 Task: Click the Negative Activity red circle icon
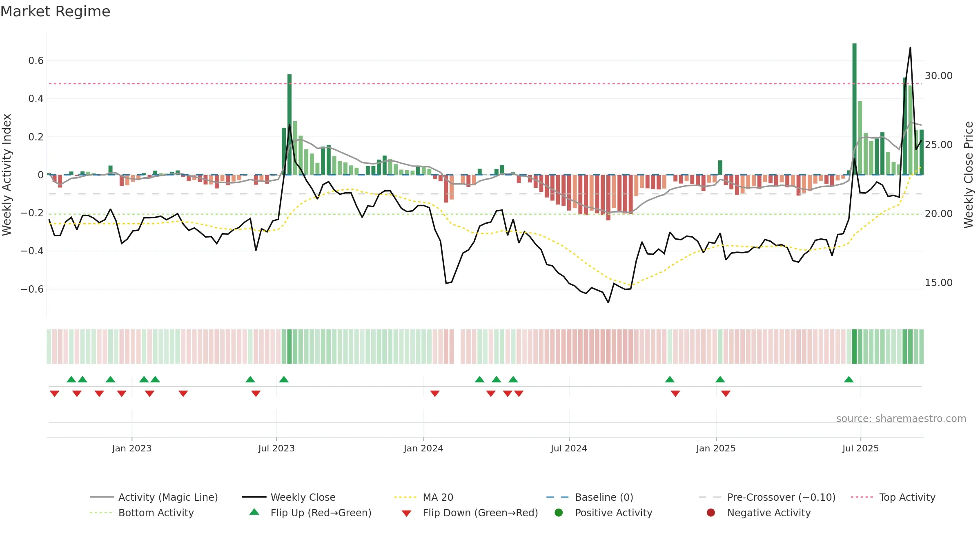pos(710,512)
